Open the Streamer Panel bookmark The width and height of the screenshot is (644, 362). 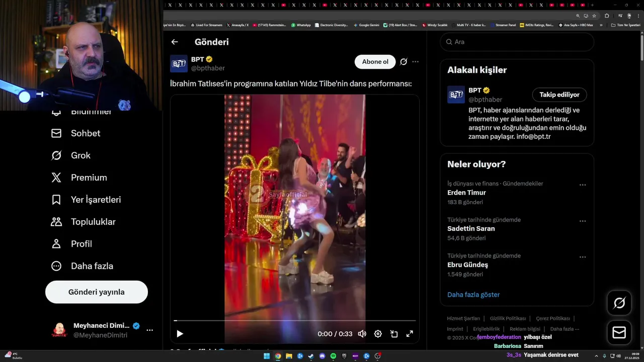tap(503, 25)
